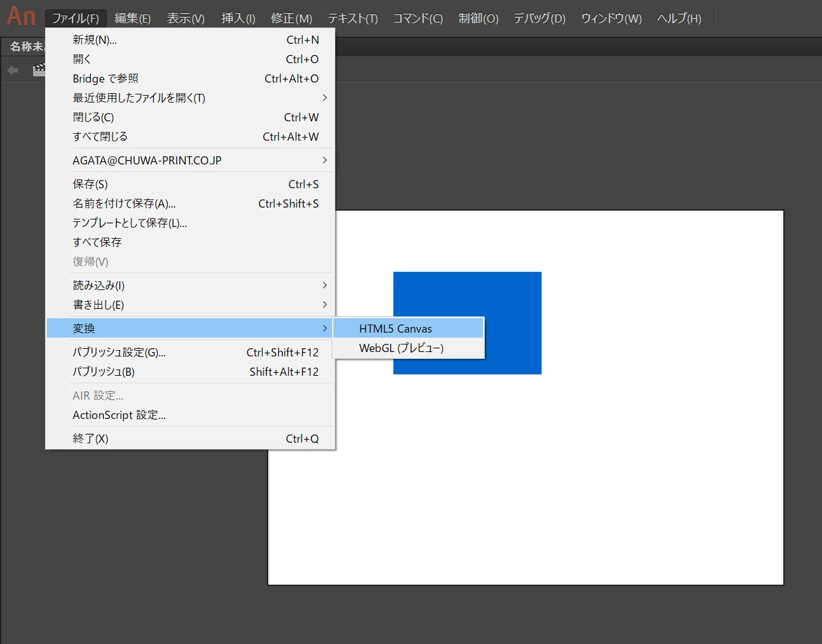Select HTML5 Canvas conversion option
The image size is (822, 644).
408,329
